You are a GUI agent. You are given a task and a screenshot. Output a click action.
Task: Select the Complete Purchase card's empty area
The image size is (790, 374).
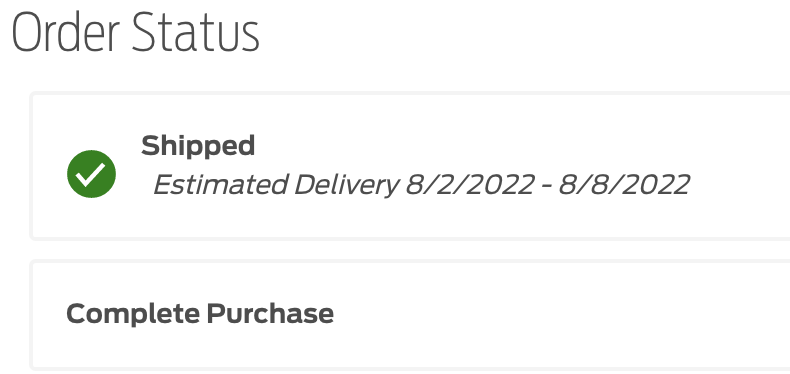(554, 315)
